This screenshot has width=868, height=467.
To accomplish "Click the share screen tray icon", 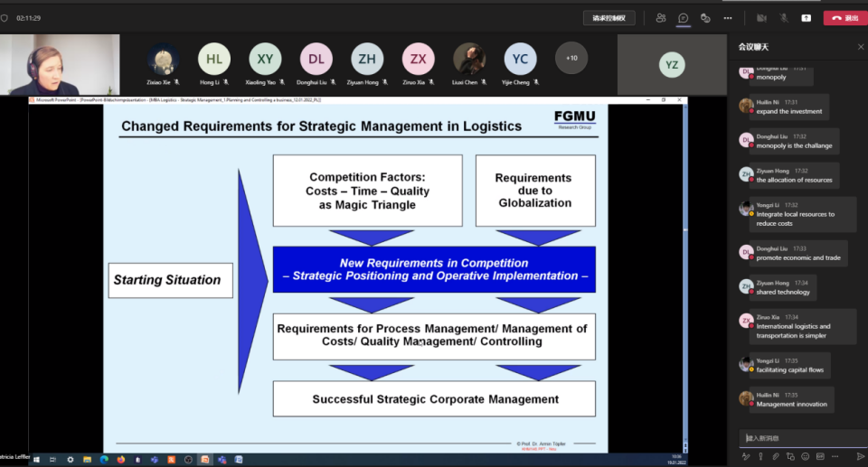I will (x=806, y=18).
